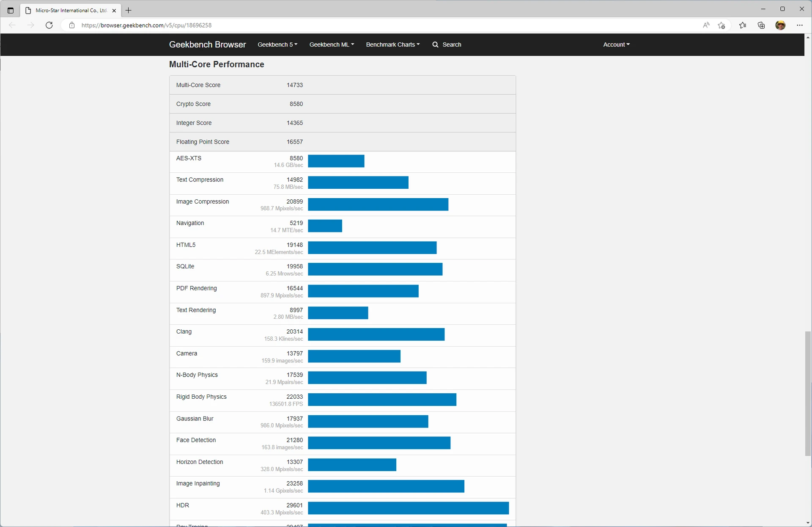Click the browser forward arrow

point(30,25)
